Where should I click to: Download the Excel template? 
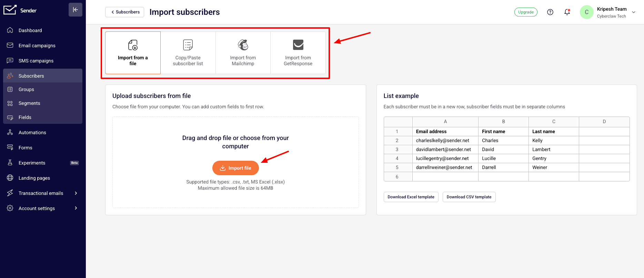pyautogui.click(x=411, y=197)
